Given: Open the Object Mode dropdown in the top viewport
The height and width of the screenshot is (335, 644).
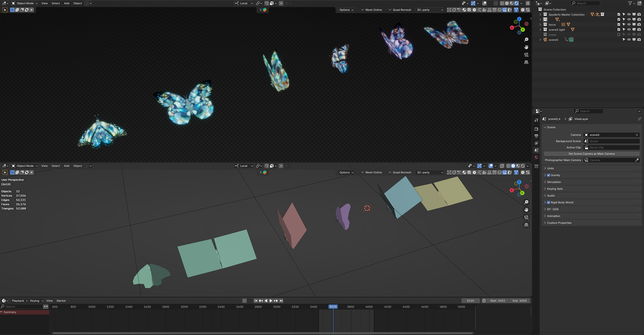Looking at the screenshot, I should 25,3.
